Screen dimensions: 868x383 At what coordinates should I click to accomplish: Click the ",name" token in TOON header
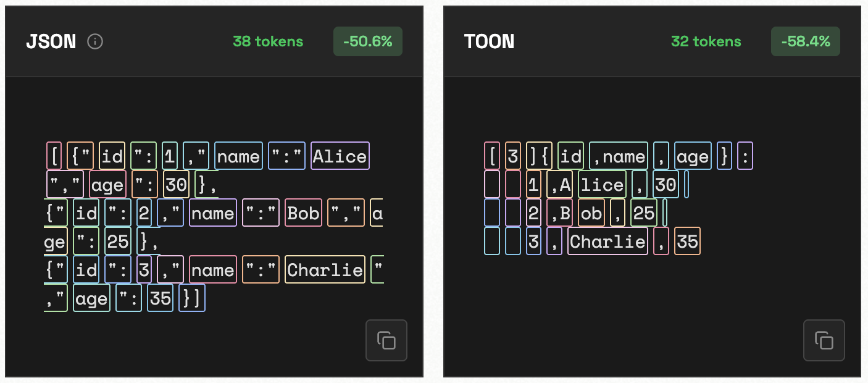[x=619, y=156]
